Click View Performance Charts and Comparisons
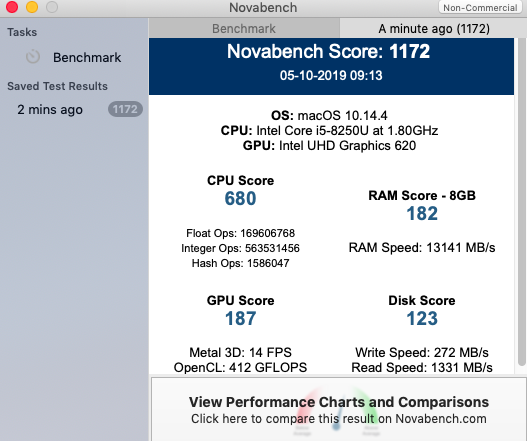This screenshot has height=441, width=527. point(339,409)
